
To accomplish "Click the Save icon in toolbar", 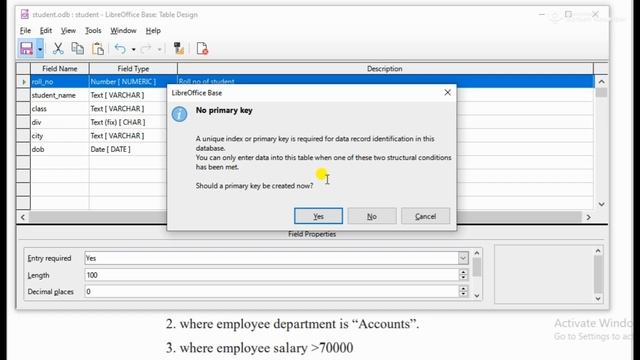I will click(26, 49).
